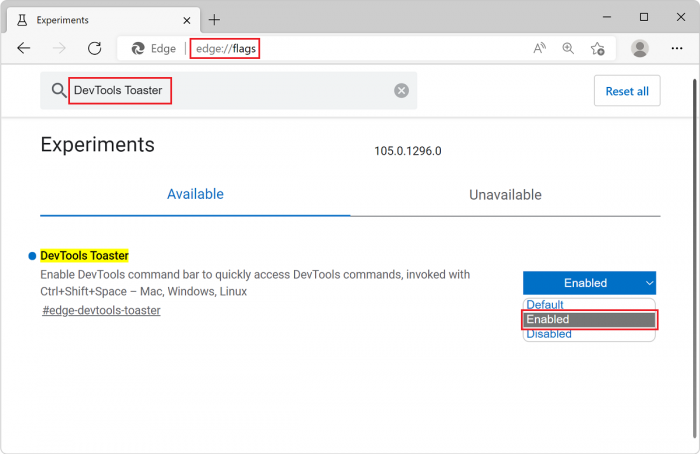The height and width of the screenshot is (454, 700).
Task: Clear the search field with the X icon
Action: pos(401,91)
